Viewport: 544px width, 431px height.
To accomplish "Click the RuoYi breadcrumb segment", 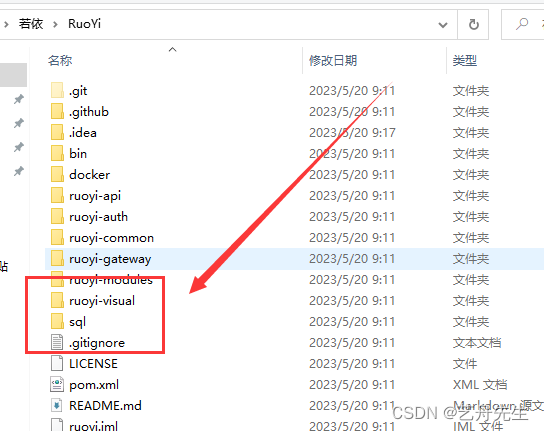I will (84, 24).
